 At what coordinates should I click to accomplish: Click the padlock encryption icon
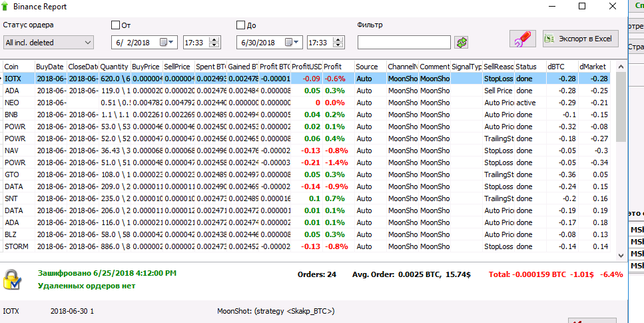(11, 280)
